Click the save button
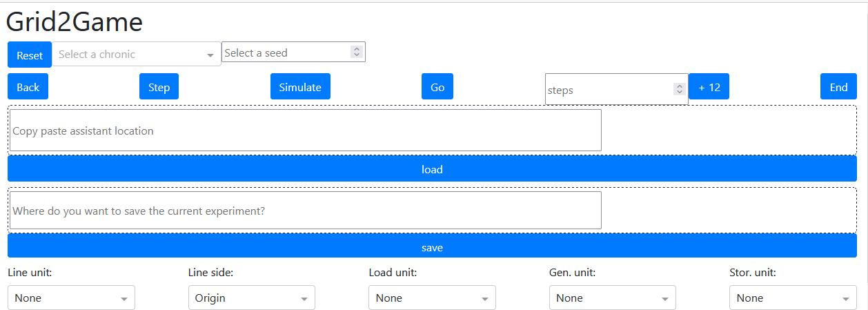 (432, 247)
